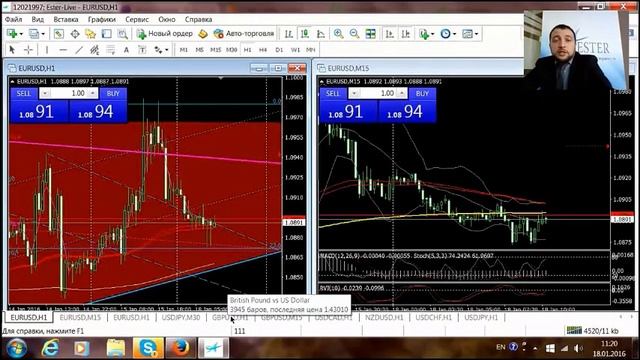Click volume field in EURUSD,M15 trade panel
Image resolution: width=640 pixels, height=360 pixels.
[x=378, y=93]
